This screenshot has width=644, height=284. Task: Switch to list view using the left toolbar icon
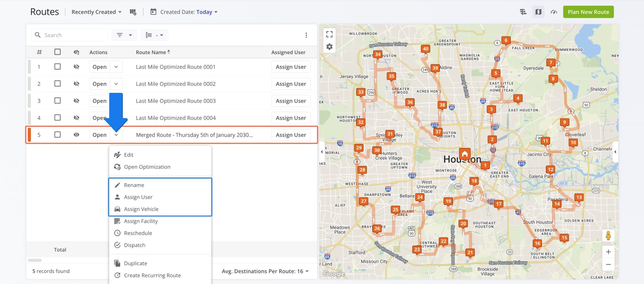coord(523,12)
